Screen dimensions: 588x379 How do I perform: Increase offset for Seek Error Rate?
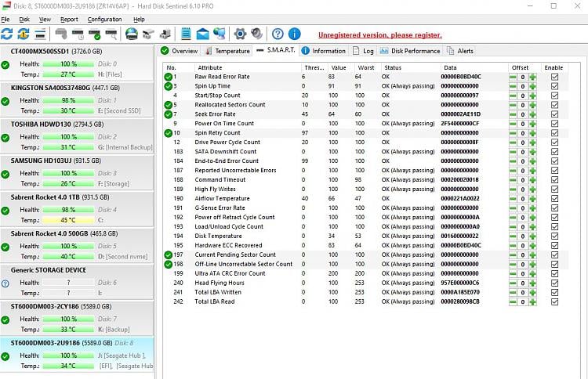(532, 114)
